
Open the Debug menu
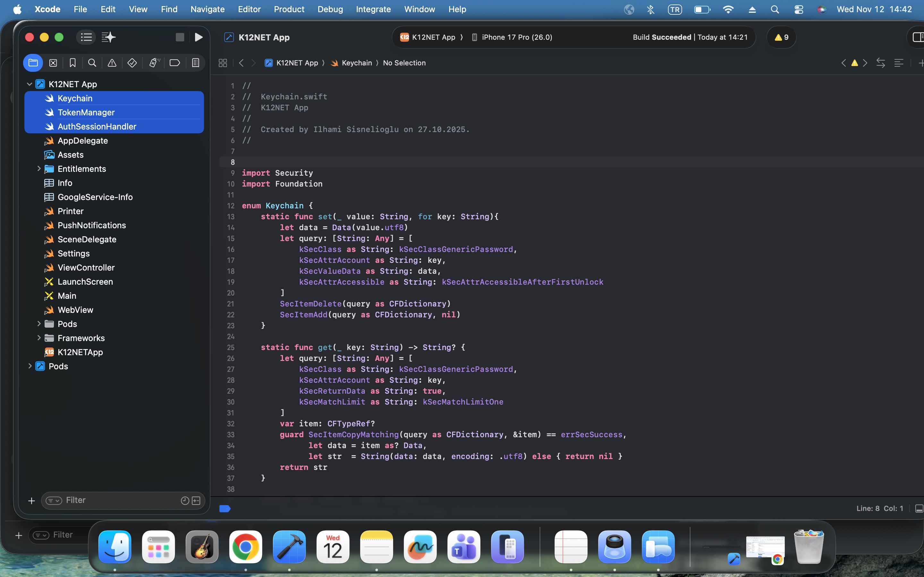(330, 9)
